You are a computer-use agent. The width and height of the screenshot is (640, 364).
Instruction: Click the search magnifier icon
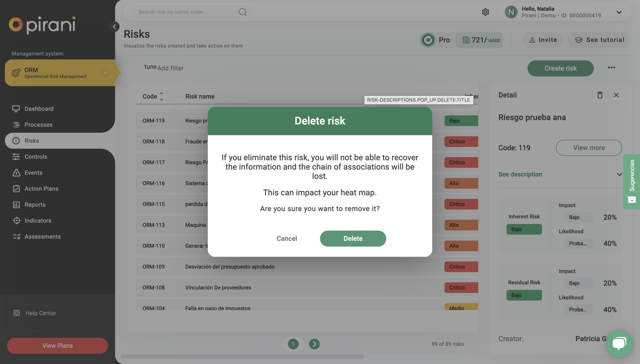(243, 12)
